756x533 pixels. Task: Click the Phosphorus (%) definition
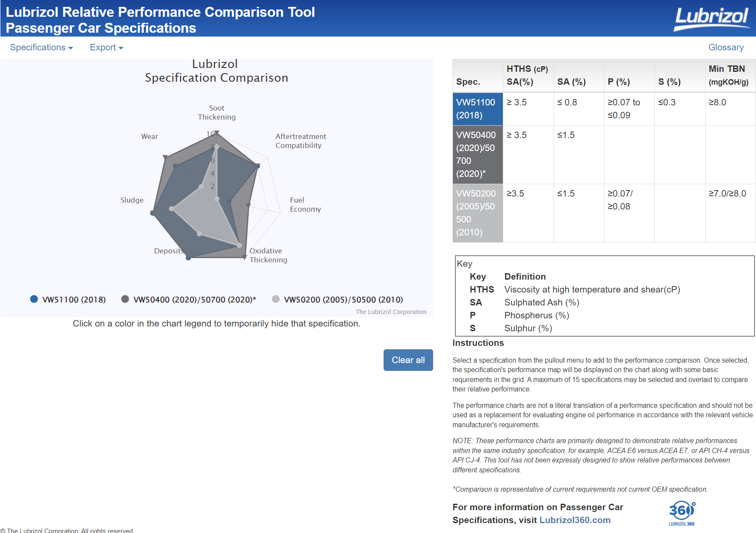point(536,315)
